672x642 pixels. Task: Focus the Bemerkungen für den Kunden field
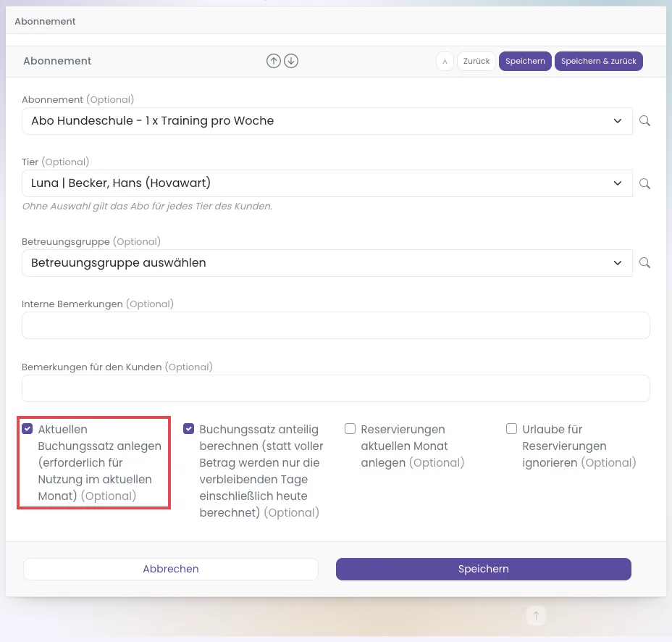(335, 388)
